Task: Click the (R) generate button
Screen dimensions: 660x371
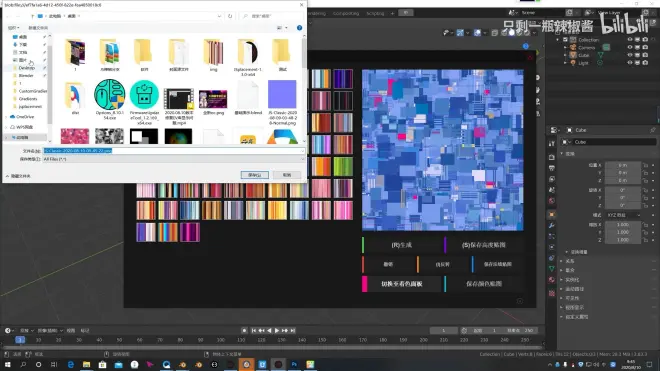Action: tap(401, 245)
